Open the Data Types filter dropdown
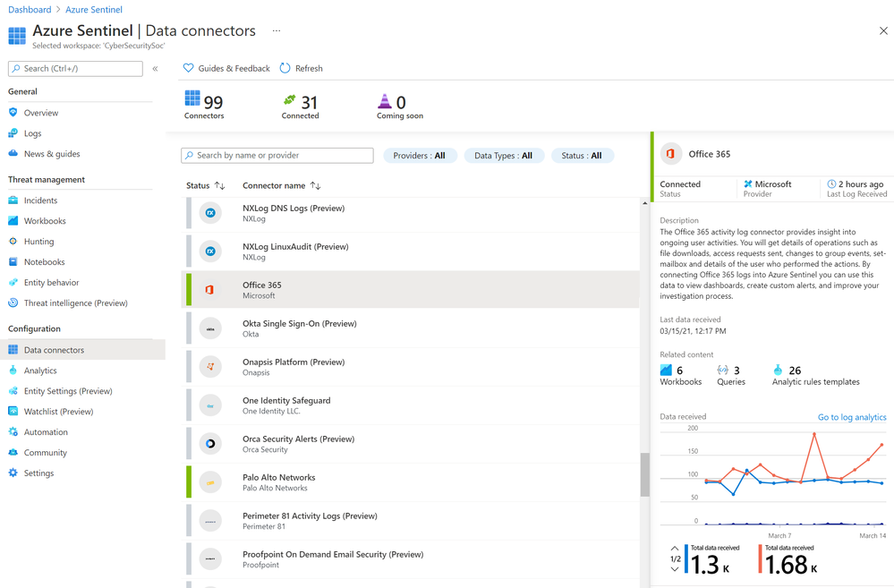Screen dimensions: 894x588 [x=503, y=156]
